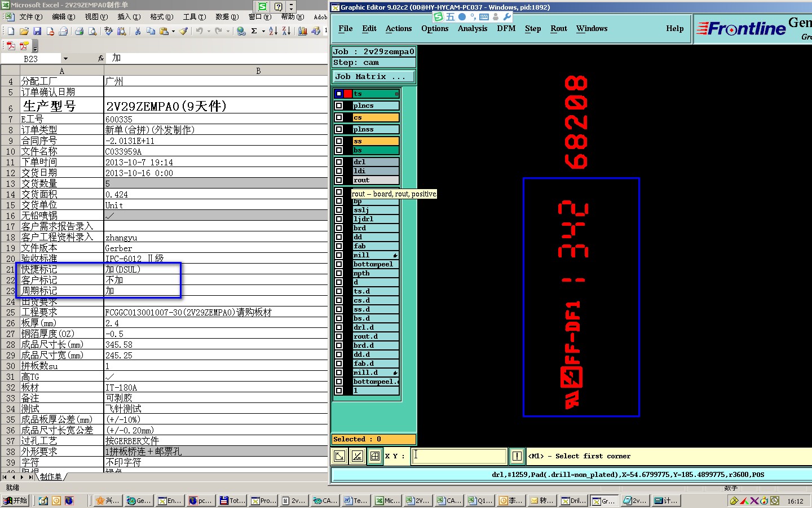This screenshot has width=812, height=508.
Task: Cut selection with scissors icon
Action: point(138,31)
